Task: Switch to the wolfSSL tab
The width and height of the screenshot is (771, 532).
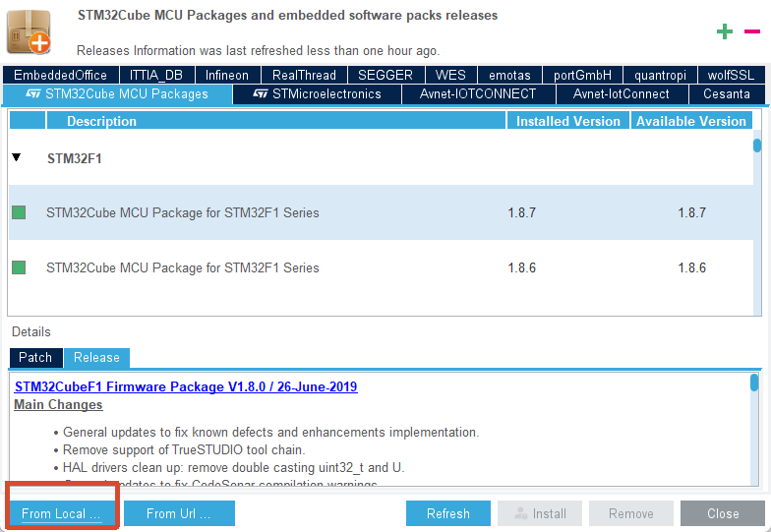Action: [x=732, y=75]
